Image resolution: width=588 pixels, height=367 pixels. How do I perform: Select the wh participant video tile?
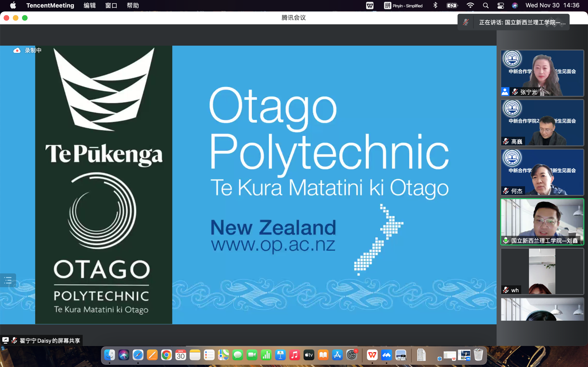point(542,271)
